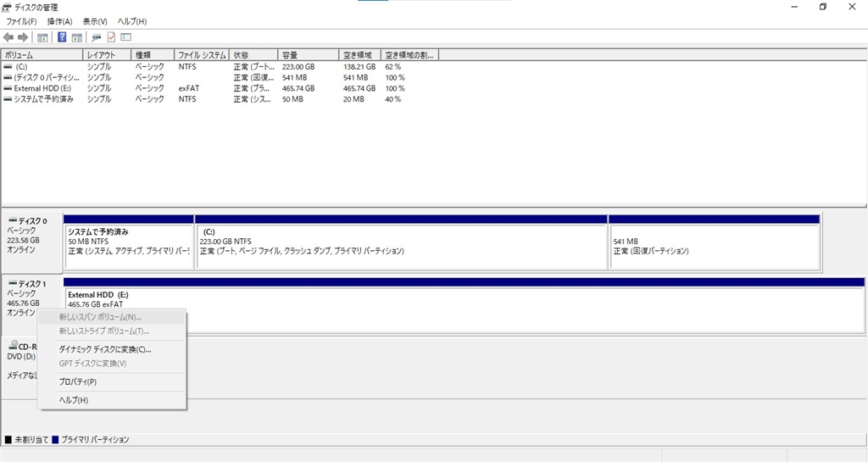
Task: Open the 操作(A) menu
Action: tap(59, 21)
